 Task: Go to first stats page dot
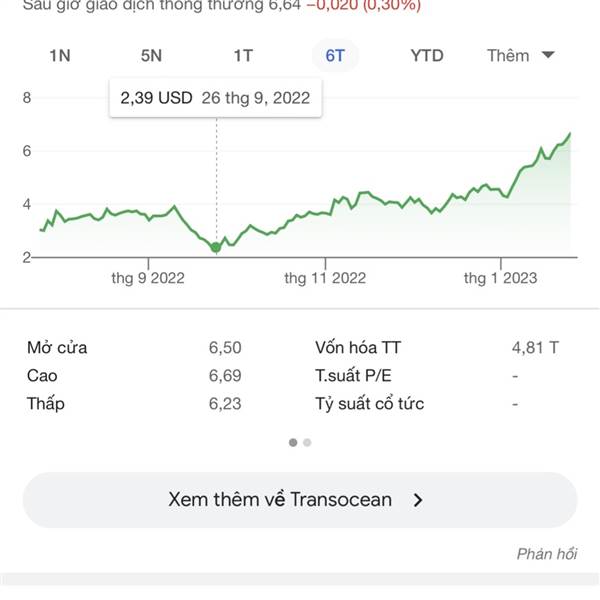[x=293, y=443]
